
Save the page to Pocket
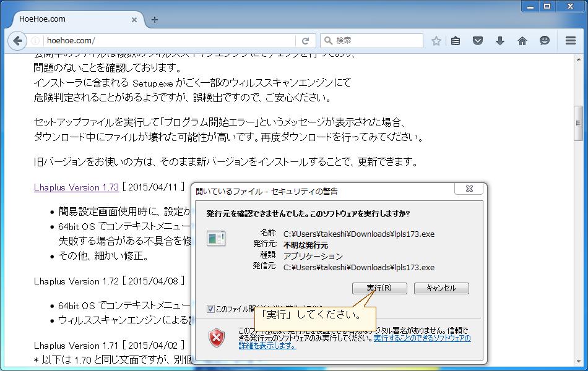coord(477,41)
